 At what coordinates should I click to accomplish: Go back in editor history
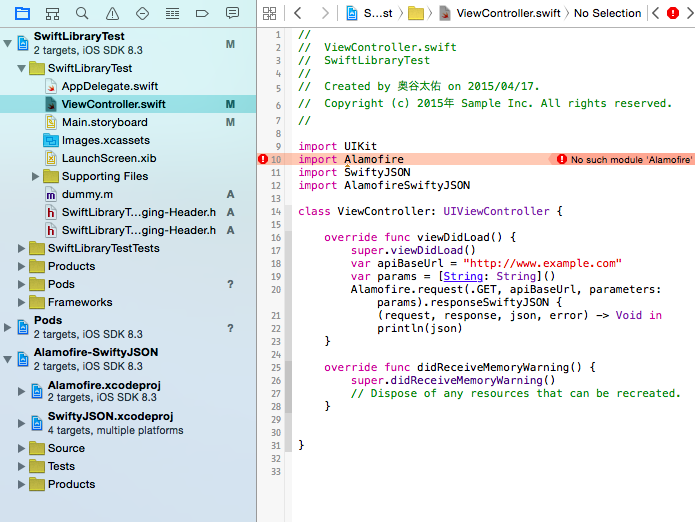[x=298, y=13]
